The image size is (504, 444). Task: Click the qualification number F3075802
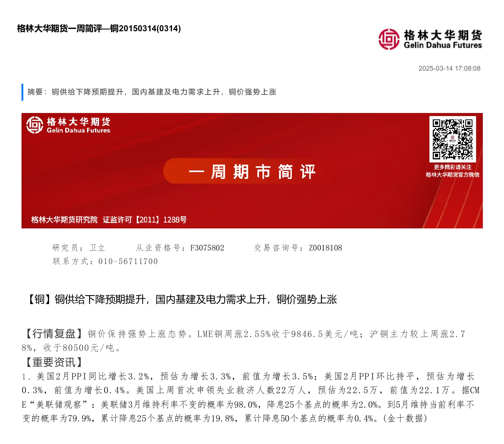(207, 248)
